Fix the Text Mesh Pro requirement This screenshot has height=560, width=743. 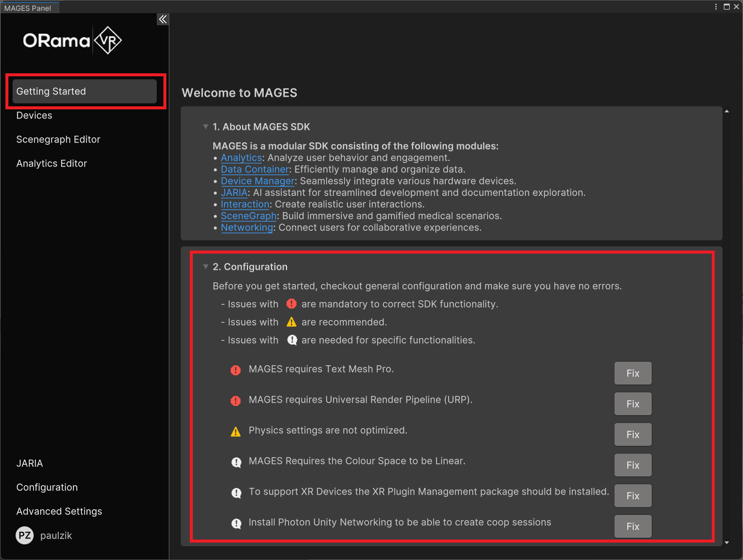point(632,373)
